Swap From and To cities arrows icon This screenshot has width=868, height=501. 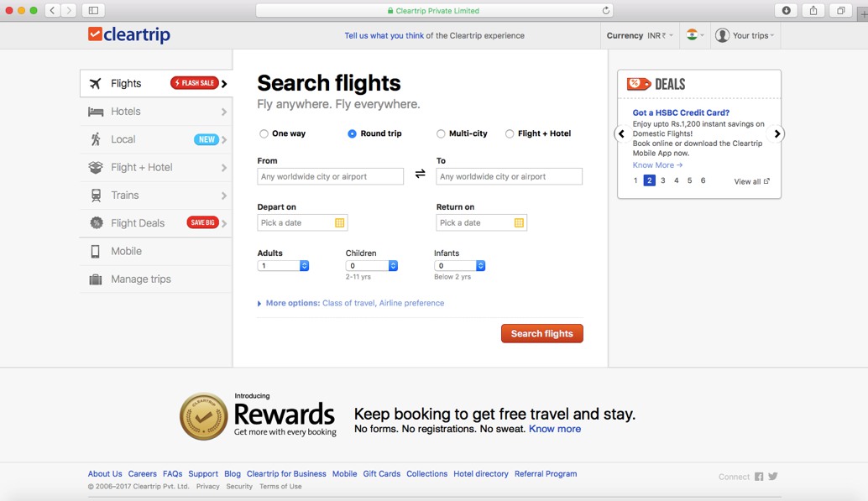(421, 174)
